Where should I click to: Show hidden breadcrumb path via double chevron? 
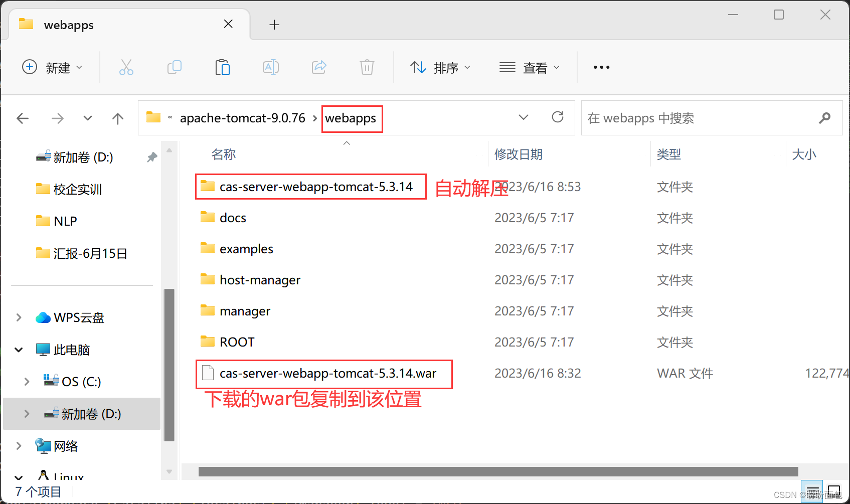pos(170,118)
